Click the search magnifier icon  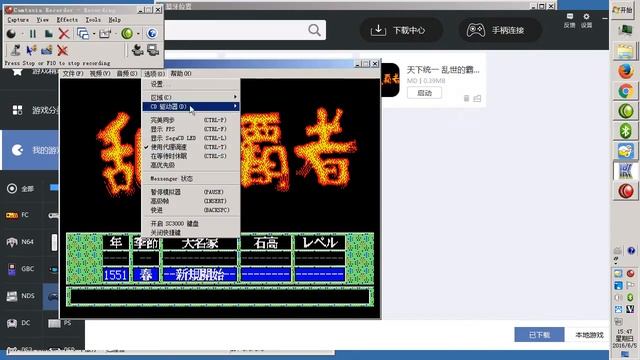tap(314, 30)
